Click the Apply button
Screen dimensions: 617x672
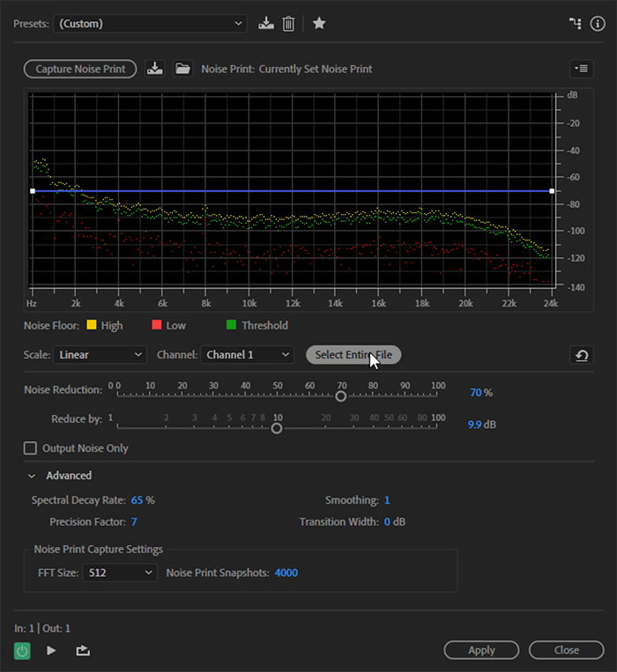point(481,650)
